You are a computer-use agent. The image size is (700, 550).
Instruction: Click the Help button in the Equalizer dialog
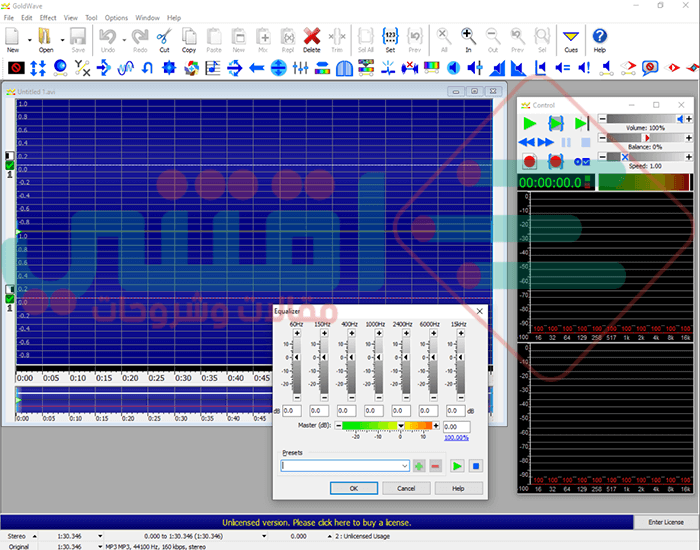point(458,488)
